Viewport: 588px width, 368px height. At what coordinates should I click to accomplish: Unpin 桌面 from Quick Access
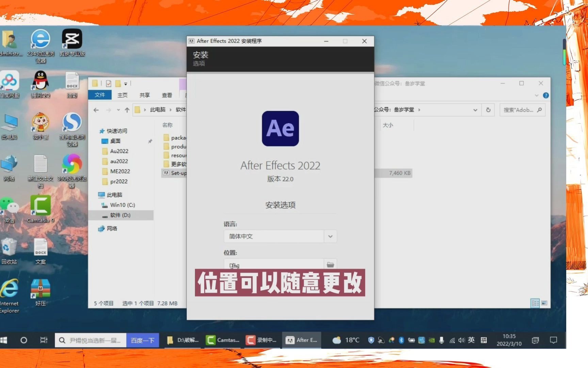[150, 141]
